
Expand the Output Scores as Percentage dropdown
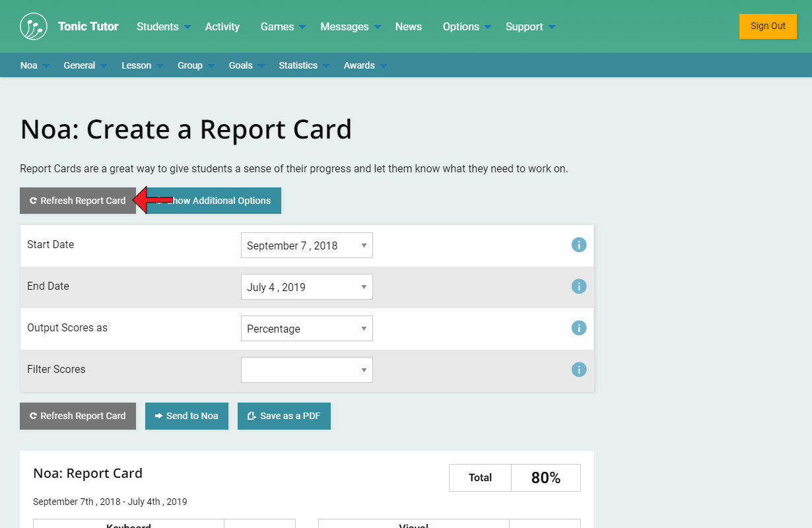(306, 329)
